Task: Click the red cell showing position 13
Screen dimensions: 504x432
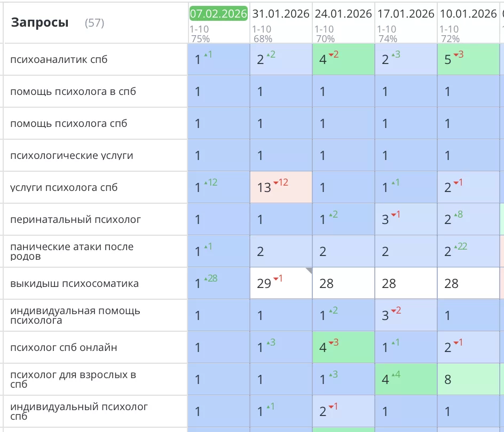Action: coord(281,187)
